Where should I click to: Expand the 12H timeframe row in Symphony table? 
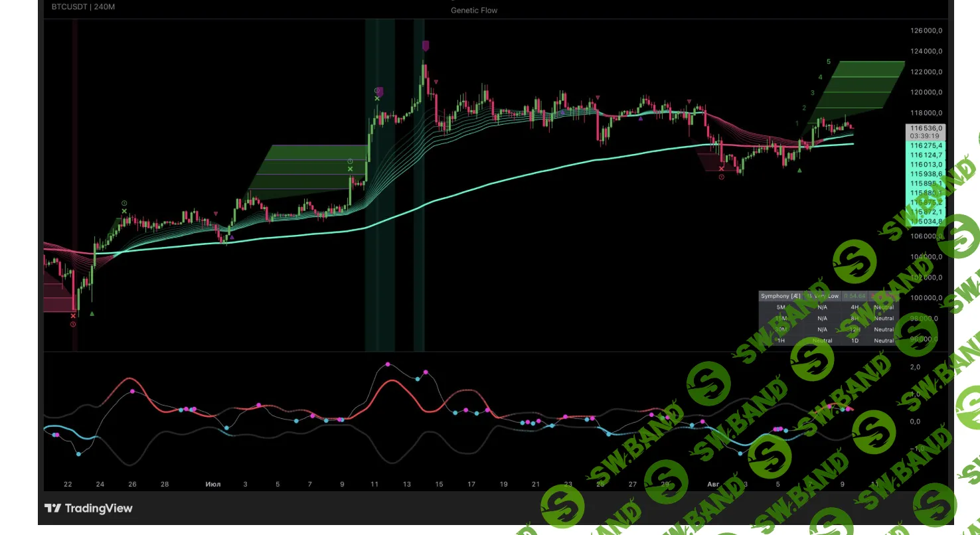coord(855,329)
